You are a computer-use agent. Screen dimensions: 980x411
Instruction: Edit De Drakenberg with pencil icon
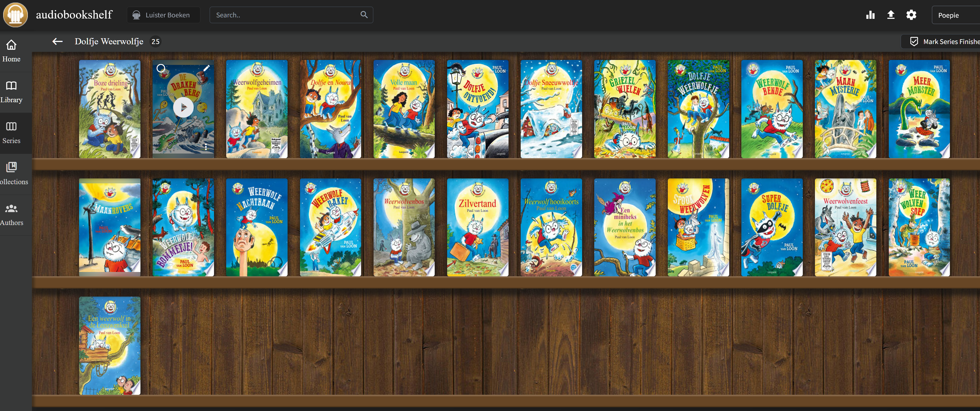tap(206, 68)
